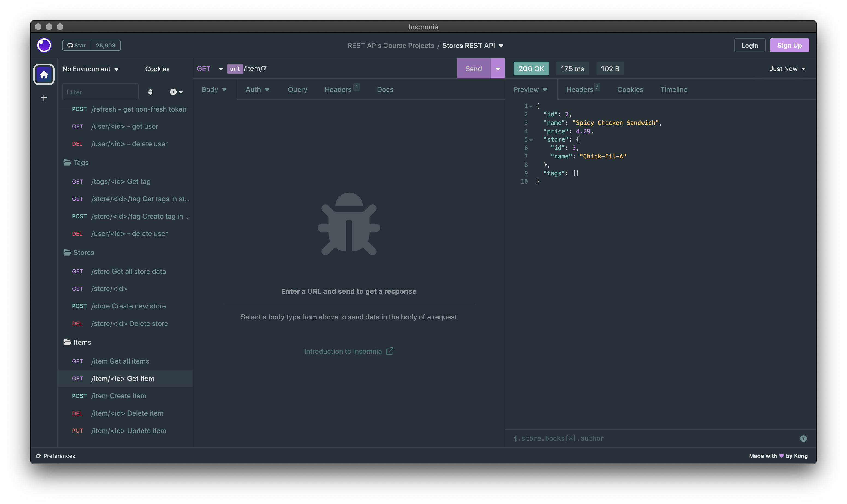847x504 pixels.
Task: Select POST /store Create new store
Action: 125,306
